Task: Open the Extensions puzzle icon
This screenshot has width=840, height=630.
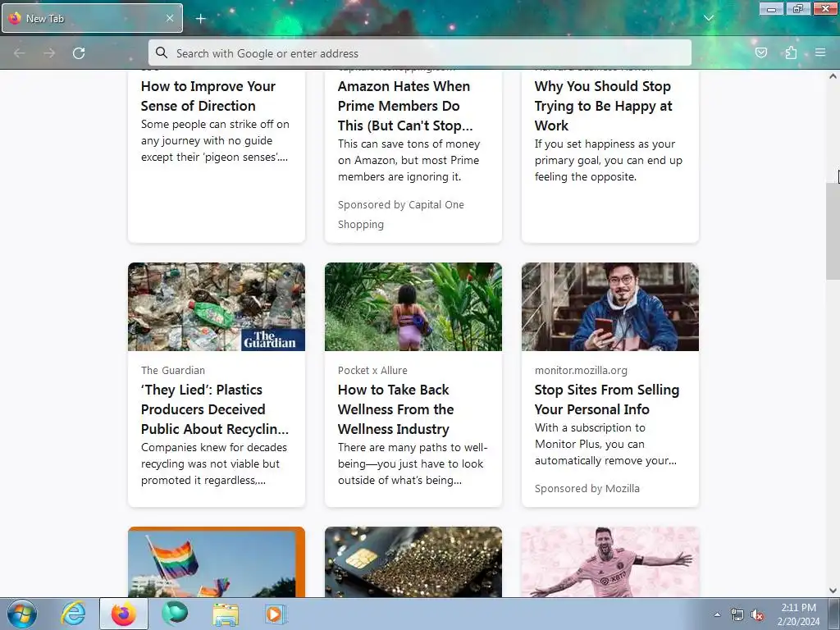Action: point(791,52)
